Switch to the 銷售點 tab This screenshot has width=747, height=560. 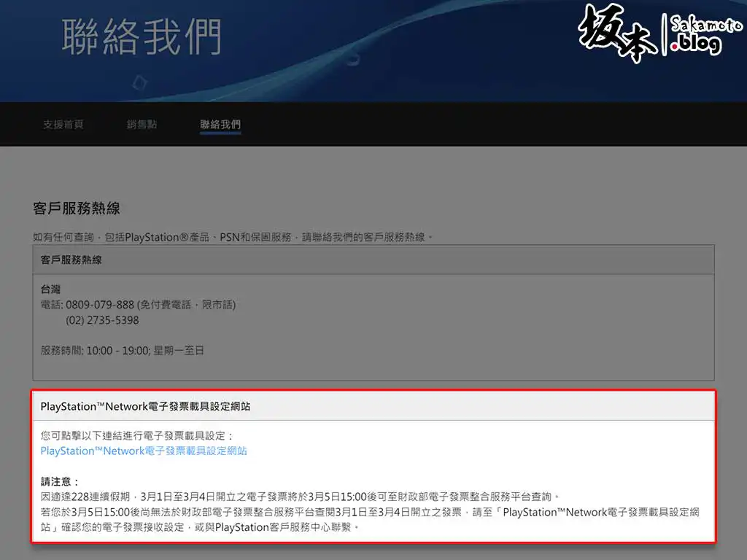[x=142, y=125]
